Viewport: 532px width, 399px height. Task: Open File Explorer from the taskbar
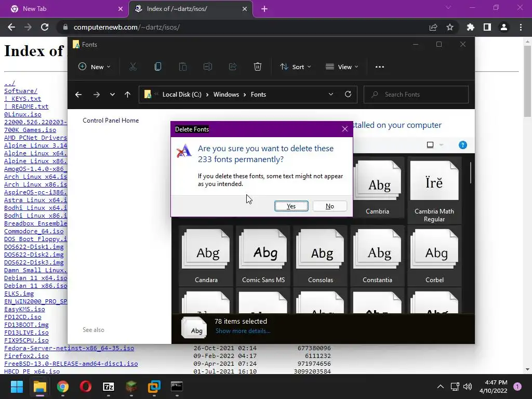tap(39, 387)
